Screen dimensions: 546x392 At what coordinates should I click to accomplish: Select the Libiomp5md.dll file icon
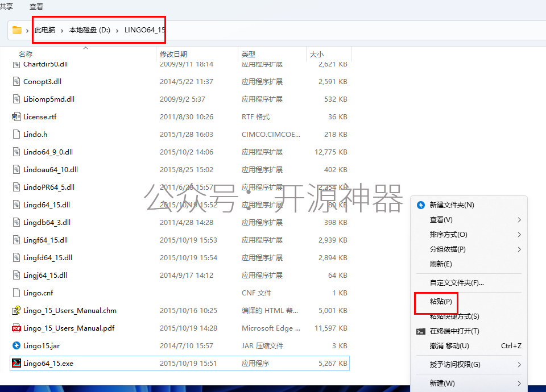(x=16, y=99)
